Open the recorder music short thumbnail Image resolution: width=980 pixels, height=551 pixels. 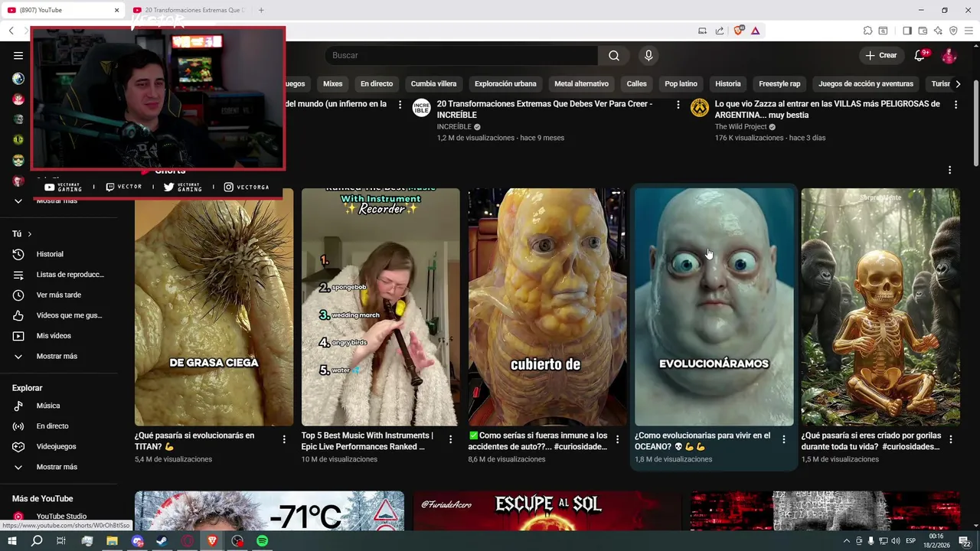coord(381,307)
